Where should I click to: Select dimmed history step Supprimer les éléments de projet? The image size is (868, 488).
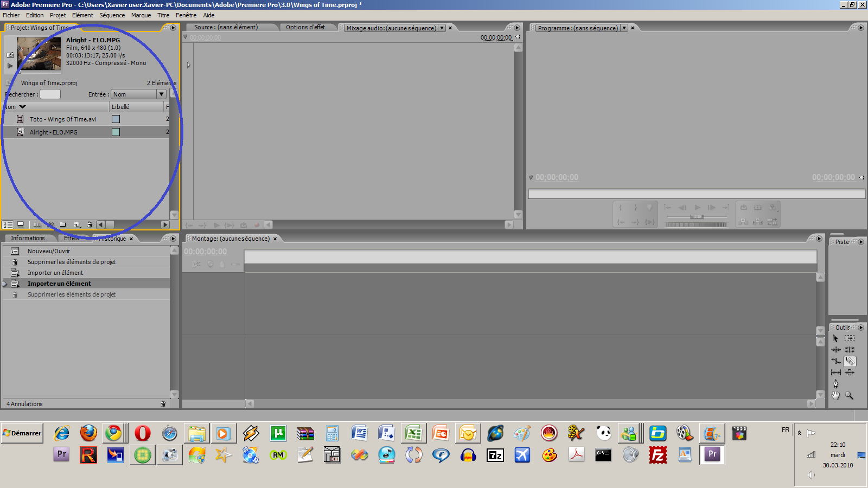87,294
